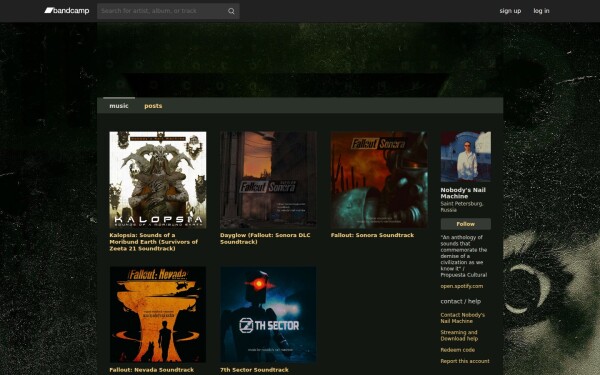The height and width of the screenshot is (375, 600).
Task: Open the Fallout: Sonora Soundtrack cover
Action: pyautogui.click(x=379, y=180)
